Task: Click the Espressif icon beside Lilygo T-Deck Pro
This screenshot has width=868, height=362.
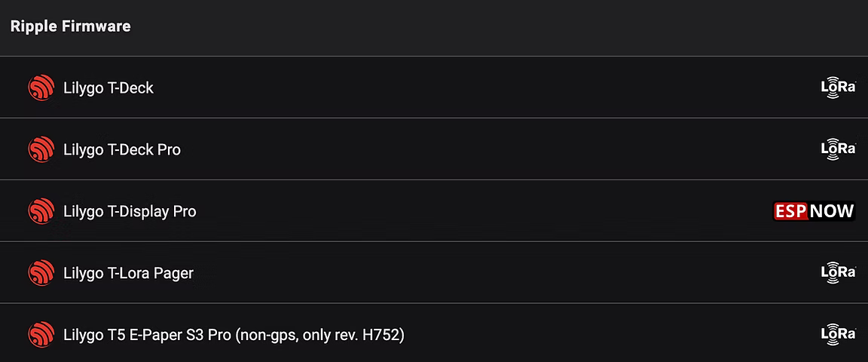Action: [x=41, y=150]
